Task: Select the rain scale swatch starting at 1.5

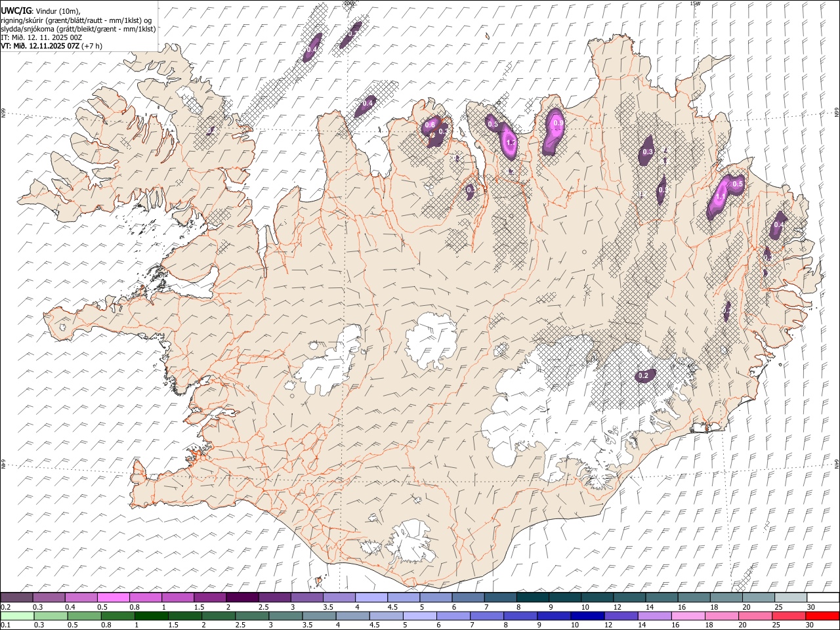Action: (185, 616)
